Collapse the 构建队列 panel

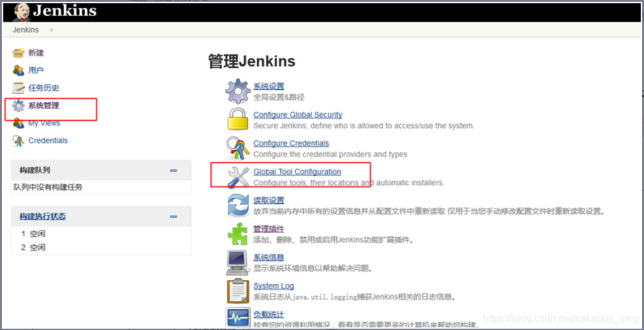point(173,170)
